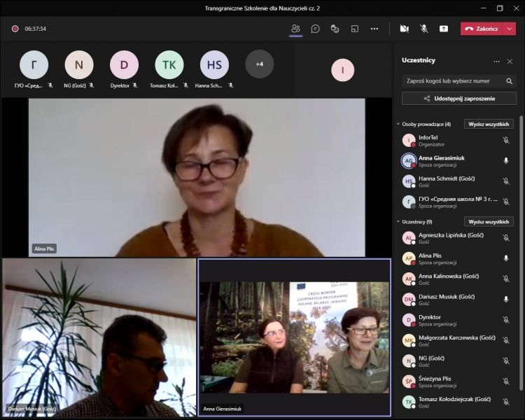Viewport: 525px width, 420px height.
Task: Unmute your microphone in the toolbar
Action: click(x=424, y=29)
